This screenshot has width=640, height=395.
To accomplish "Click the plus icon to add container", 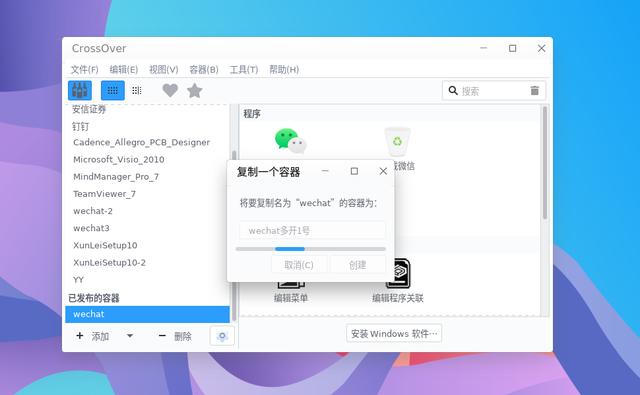I will (80, 336).
